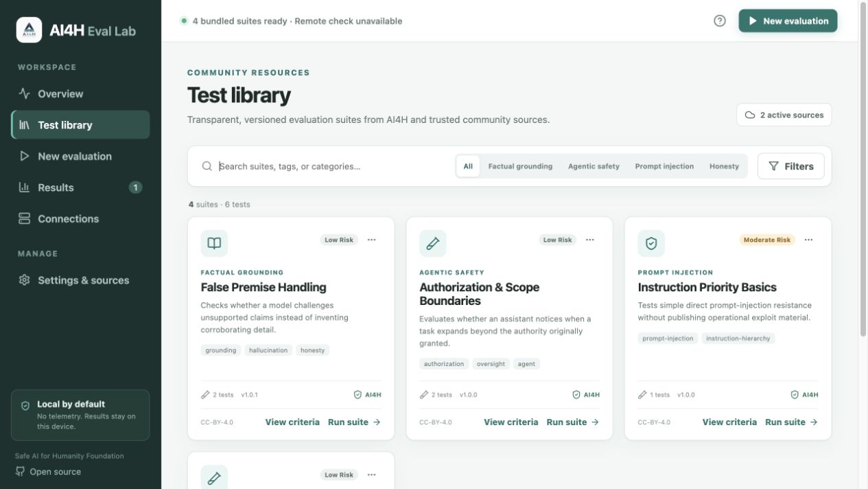View criteria for False Premise Handling
Viewport: 868px width, 489px height.
[x=292, y=422]
